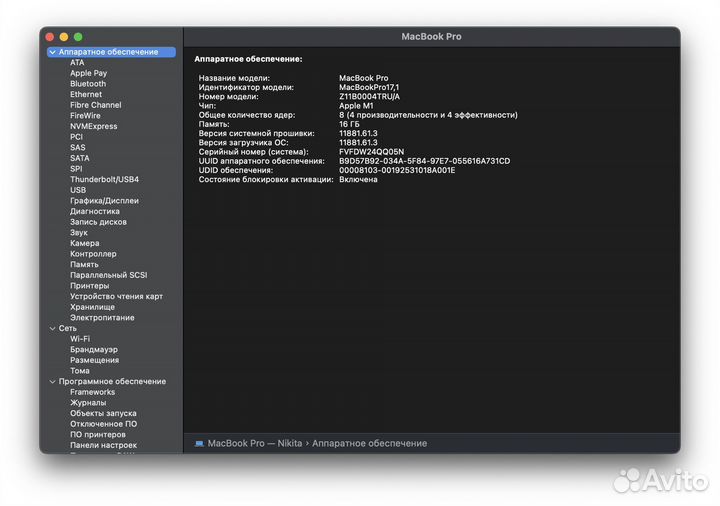
Task: Click the green fullscreen window button
Action: tap(78, 37)
